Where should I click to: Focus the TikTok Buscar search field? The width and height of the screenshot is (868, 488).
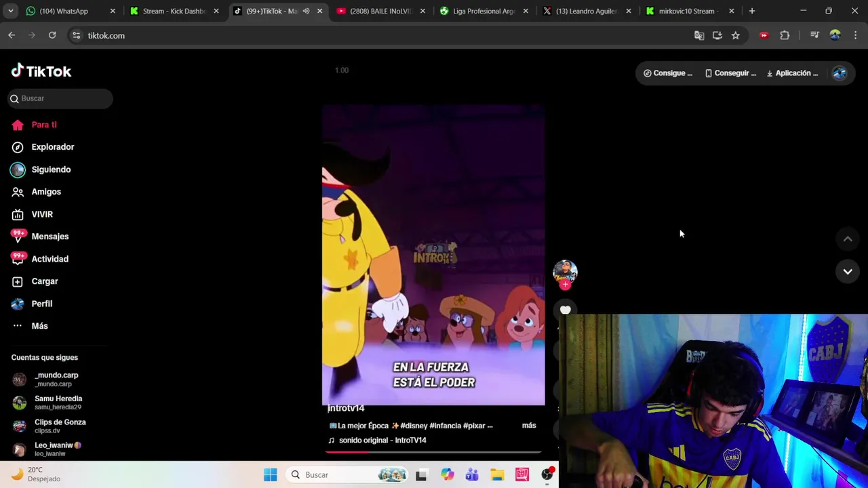pos(60,98)
